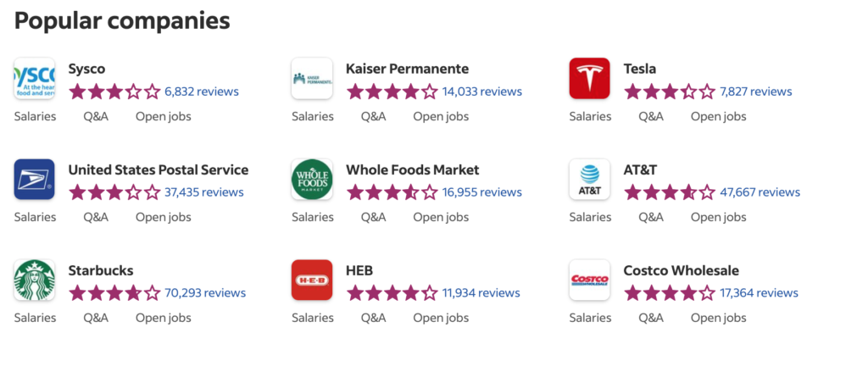The width and height of the screenshot is (868, 383).
Task: Open Tesla 7,827 reviews link
Action: point(755,92)
